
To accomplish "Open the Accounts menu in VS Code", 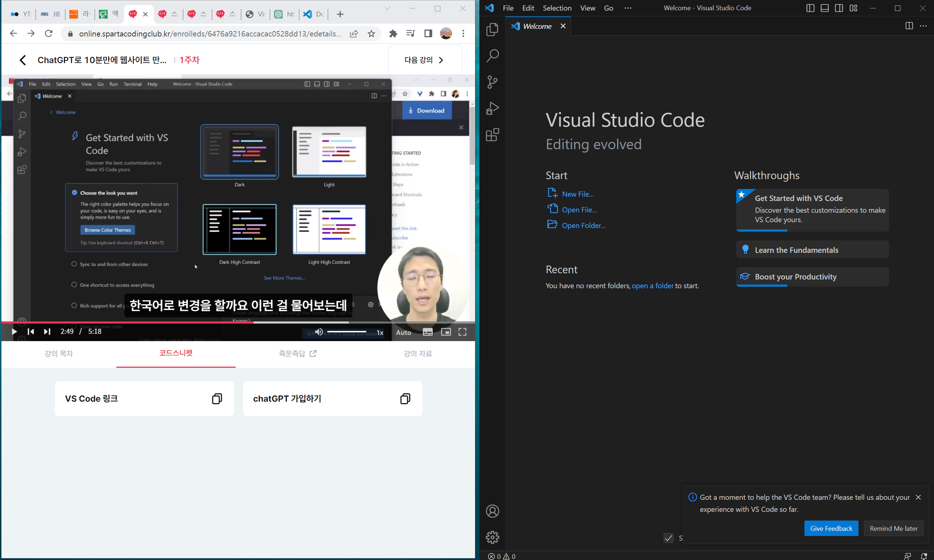I will tap(492, 511).
